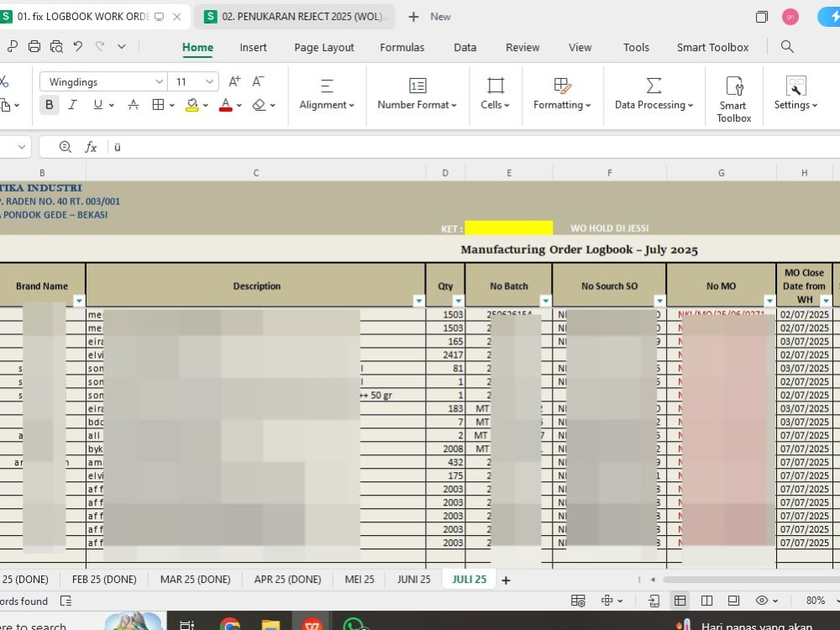Expand quick access toolbar chevron
840x630 pixels.
[x=122, y=46]
